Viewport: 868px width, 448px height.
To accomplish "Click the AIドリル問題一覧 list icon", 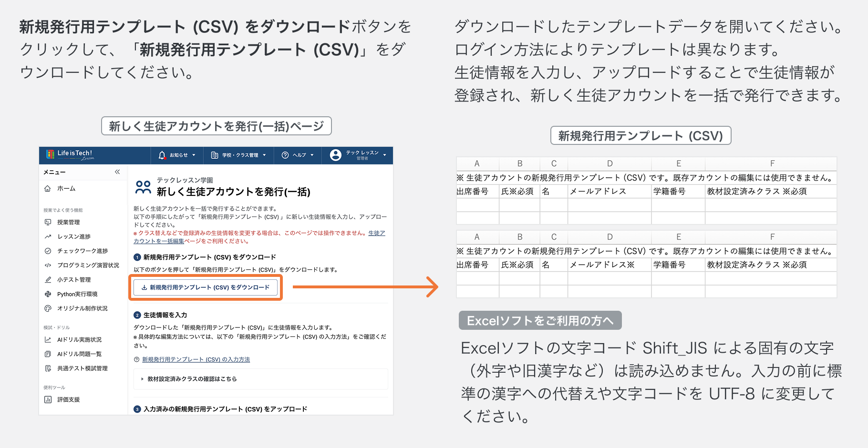I will pyautogui.click(x=48, y=354).
